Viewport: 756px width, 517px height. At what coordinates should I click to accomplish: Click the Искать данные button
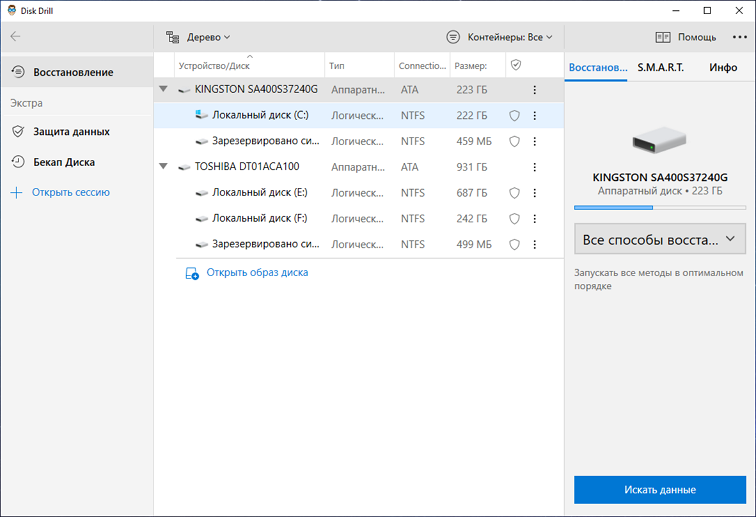pos(660,490)
